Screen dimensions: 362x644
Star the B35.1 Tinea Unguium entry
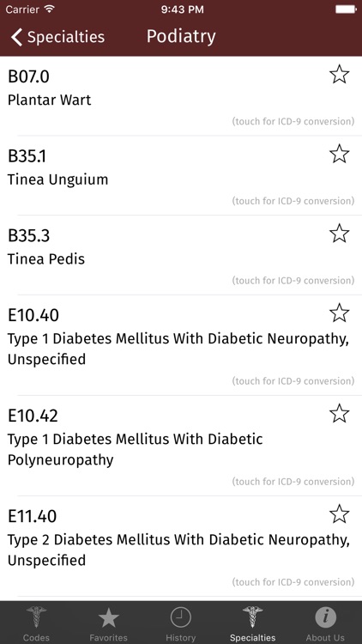coord(339,154)
